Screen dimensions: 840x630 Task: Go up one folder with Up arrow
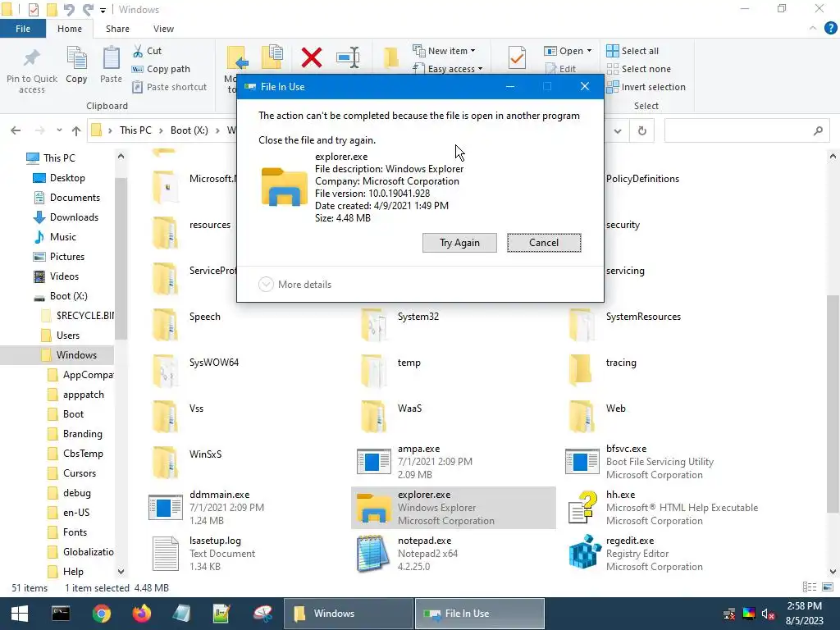[x=76, y=130]
